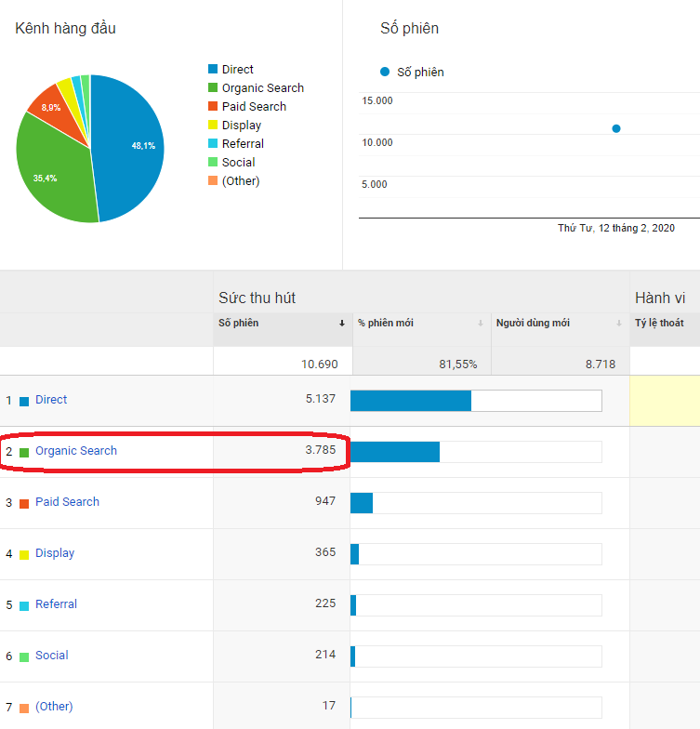Open the Referral channel link
Viewport: 700px width, 729px height.
tap(56, 604)
